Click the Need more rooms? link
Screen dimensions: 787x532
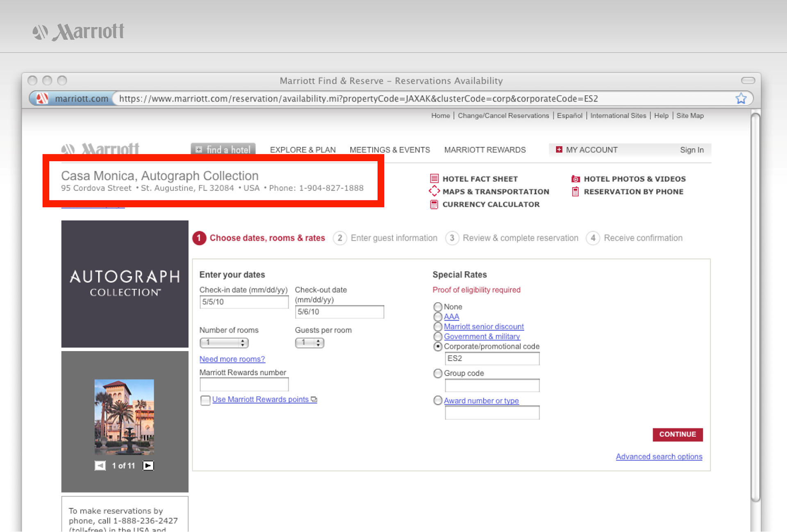point(232,359)
